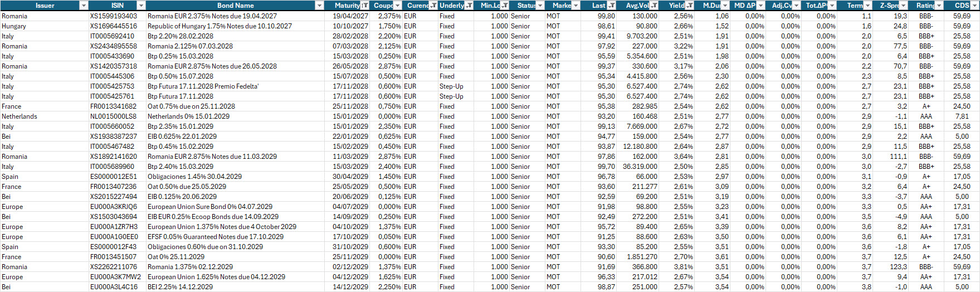Expand the Issuer column filter dropdown
Viewport: 980px width, 292px height.
tap(84, 6)
